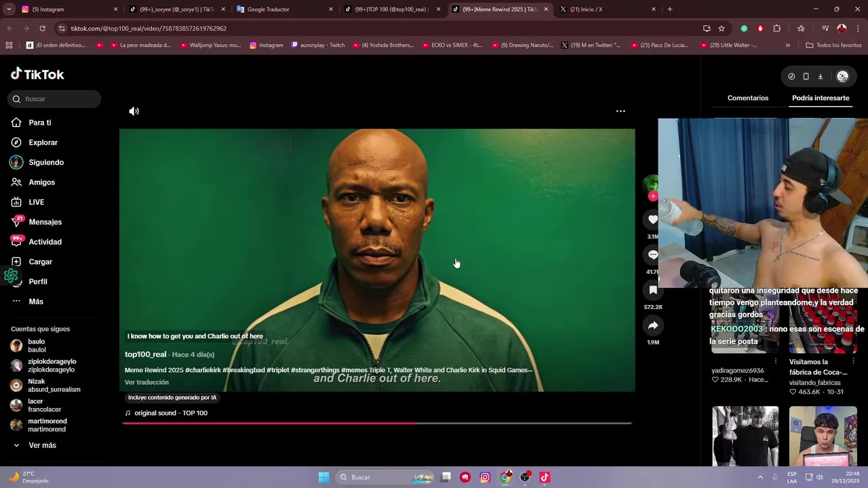The width and height of the screenshot is (868, 488).
Task: Click Ver traducción under the caption
Action: click(146, 382)
